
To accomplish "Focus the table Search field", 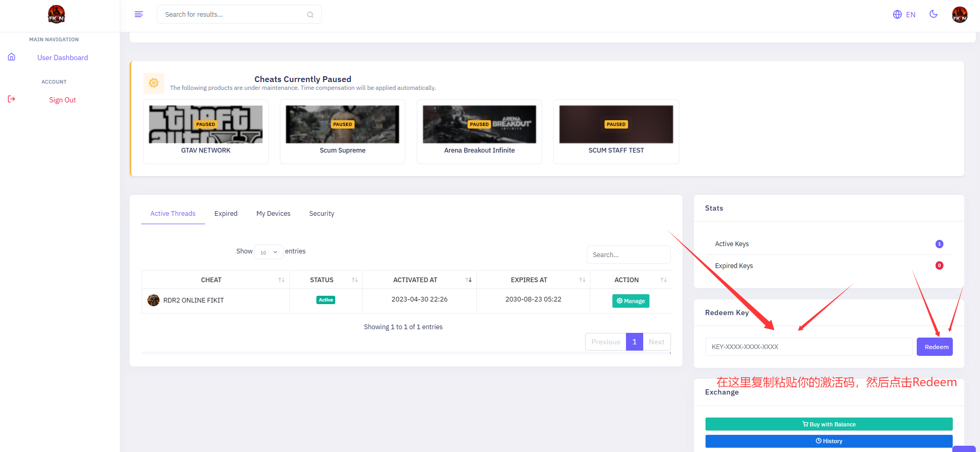I will (x=629, y=254).
